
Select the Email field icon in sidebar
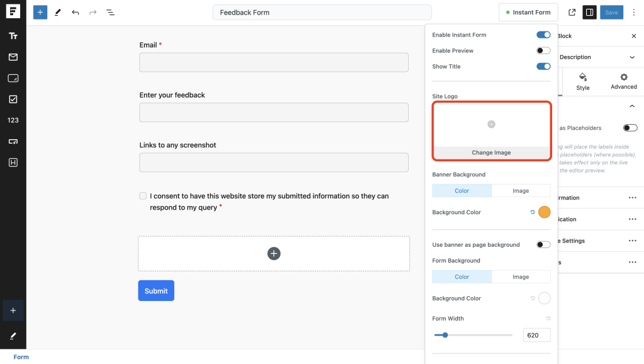point(13,56)
